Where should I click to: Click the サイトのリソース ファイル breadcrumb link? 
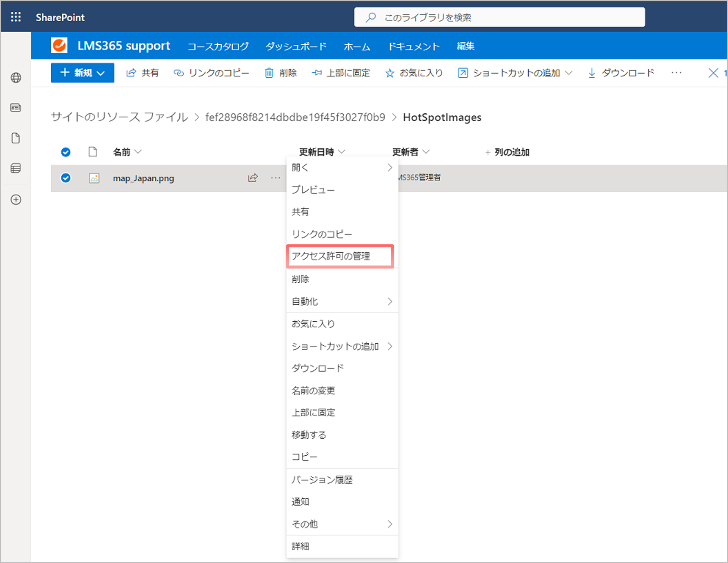(119, 117)
